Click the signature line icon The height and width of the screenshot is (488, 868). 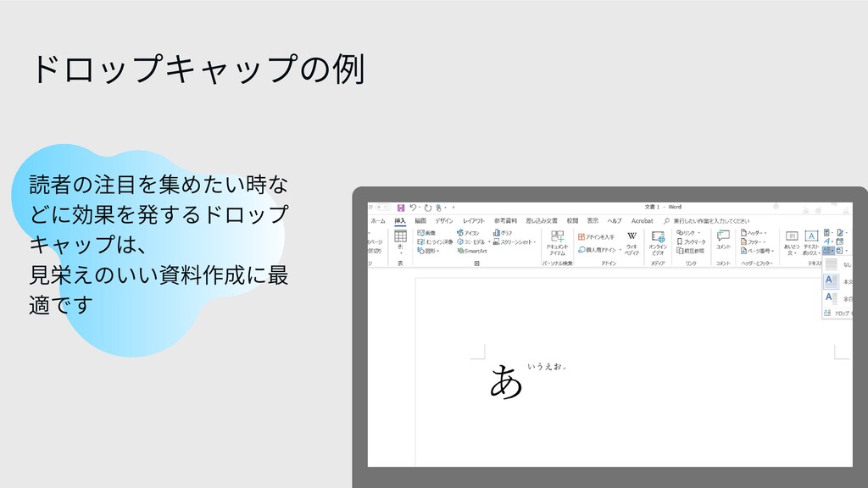[x=841, y=233]
